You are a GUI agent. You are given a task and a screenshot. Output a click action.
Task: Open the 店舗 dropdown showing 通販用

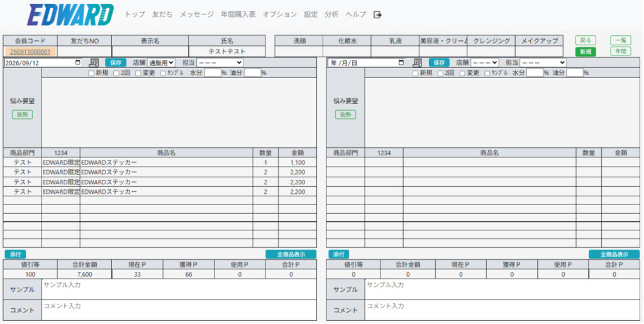point(161,63)
